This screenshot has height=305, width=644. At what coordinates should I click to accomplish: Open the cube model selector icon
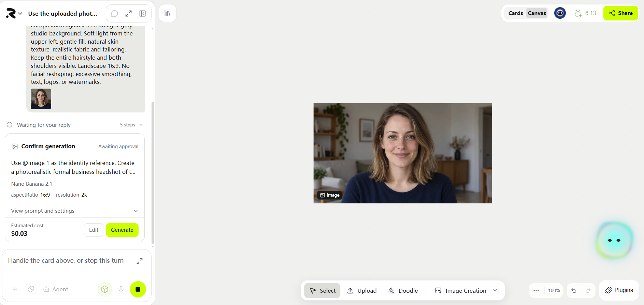[x=105, y=289]
